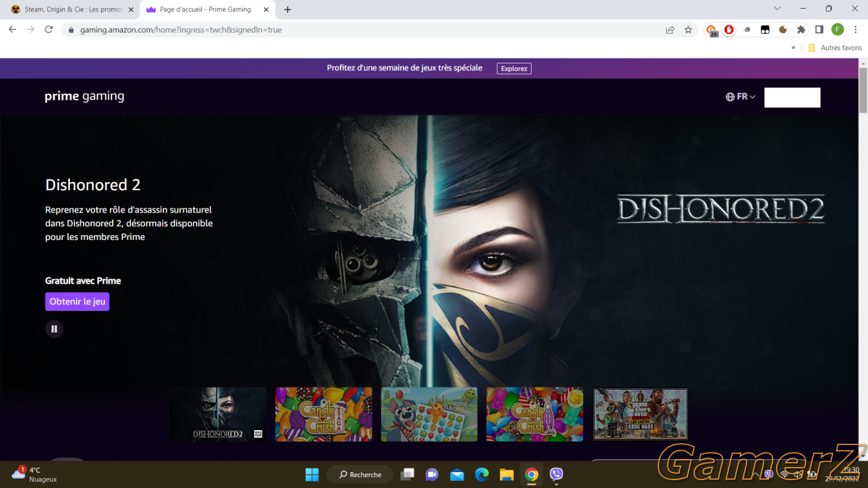Open Chrome's three-dot menu
The height and width of the screenshot is (488, 868).
coord(856,30)
